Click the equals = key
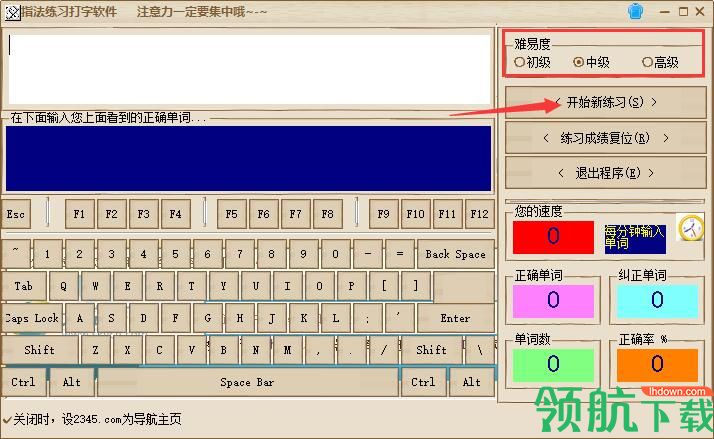The image size is (714, 439). 400,254
